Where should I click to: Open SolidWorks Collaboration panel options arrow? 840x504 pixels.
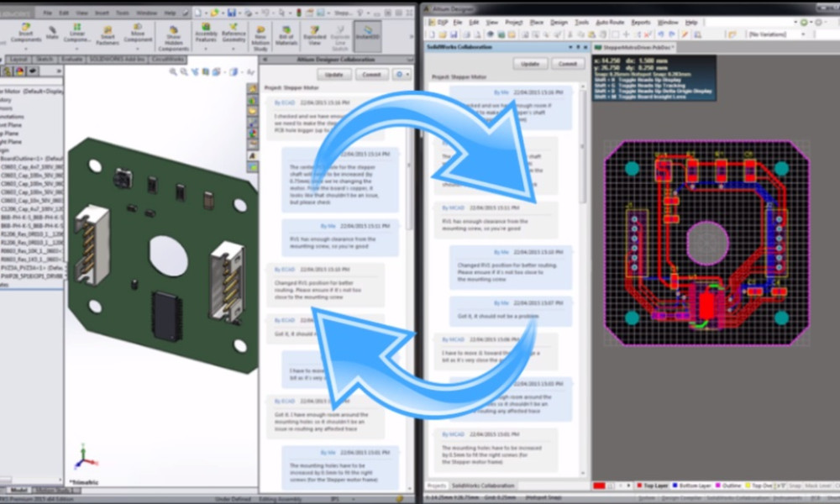570,47
